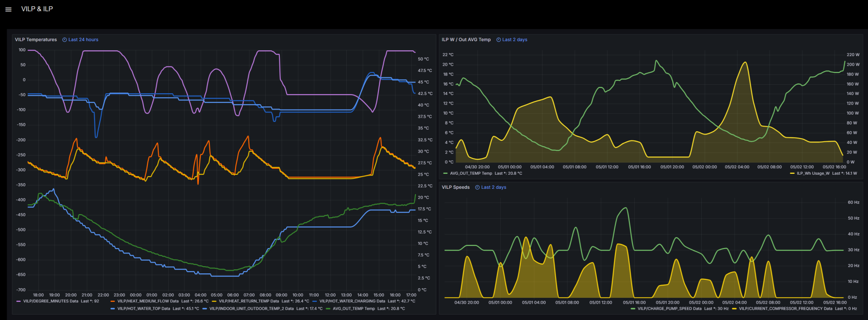Click the VILP & ILP dashboard title
868x320 pixels.
coord(37,9)
